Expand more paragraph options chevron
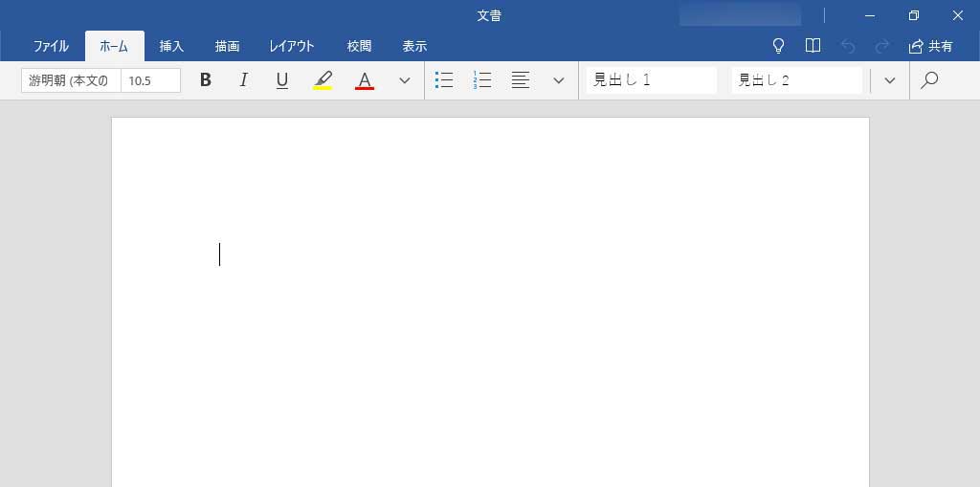 pyautogui.click(x=559, y=80)
